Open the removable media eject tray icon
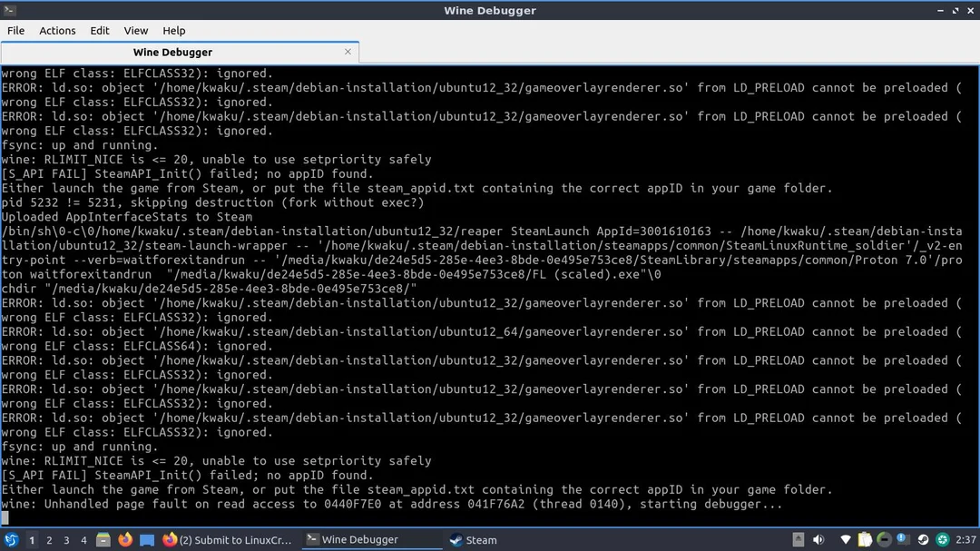The image size is (980, 551). 799,539
